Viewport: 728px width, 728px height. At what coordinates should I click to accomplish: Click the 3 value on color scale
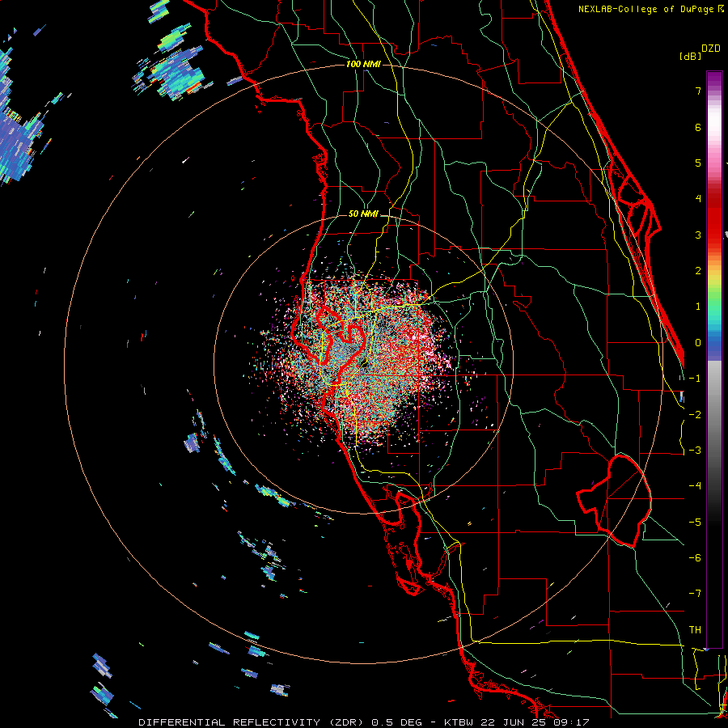pos(698,235)
